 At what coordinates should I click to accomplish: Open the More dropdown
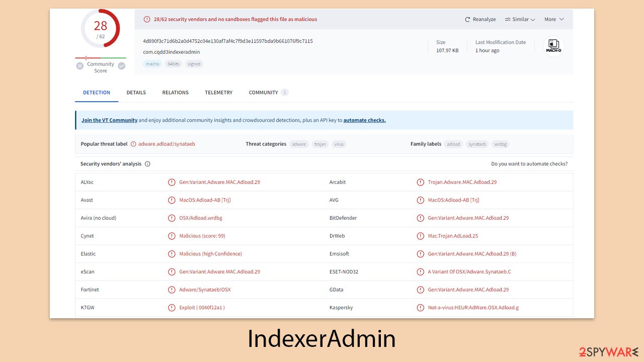click(553, 19)
